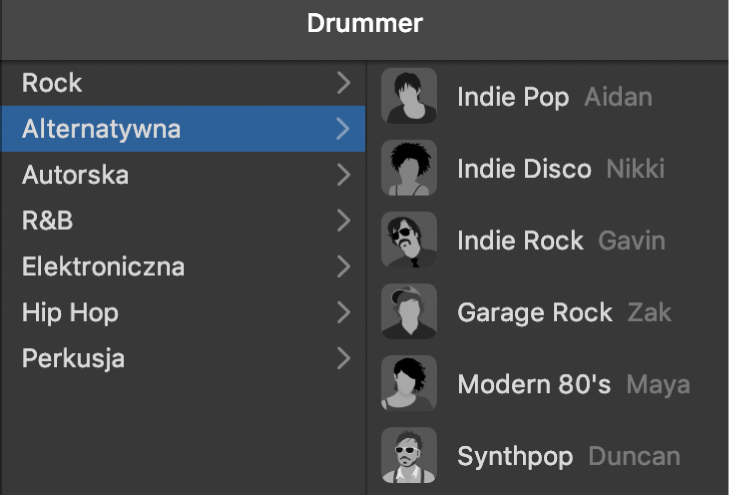This screenshot has height=495, width=729.
Task: Open the Rock genre category
Action: pyautogui.click(x=183, y=83)
